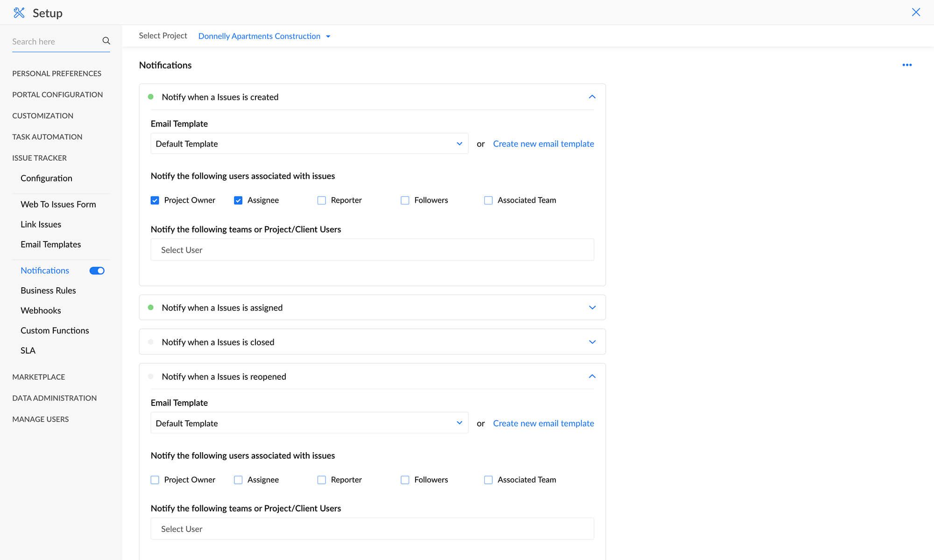Collapse the Issues is created section
The image size is (934, 560).
click(x=592, y=97)
